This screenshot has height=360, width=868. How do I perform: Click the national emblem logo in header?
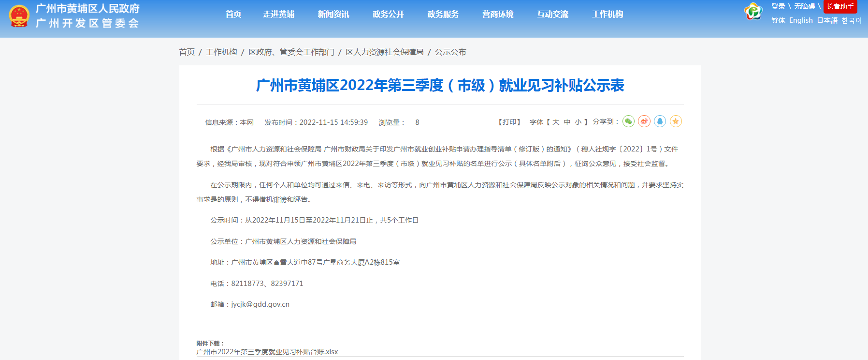pyautogui.click(x=19, y=16)
